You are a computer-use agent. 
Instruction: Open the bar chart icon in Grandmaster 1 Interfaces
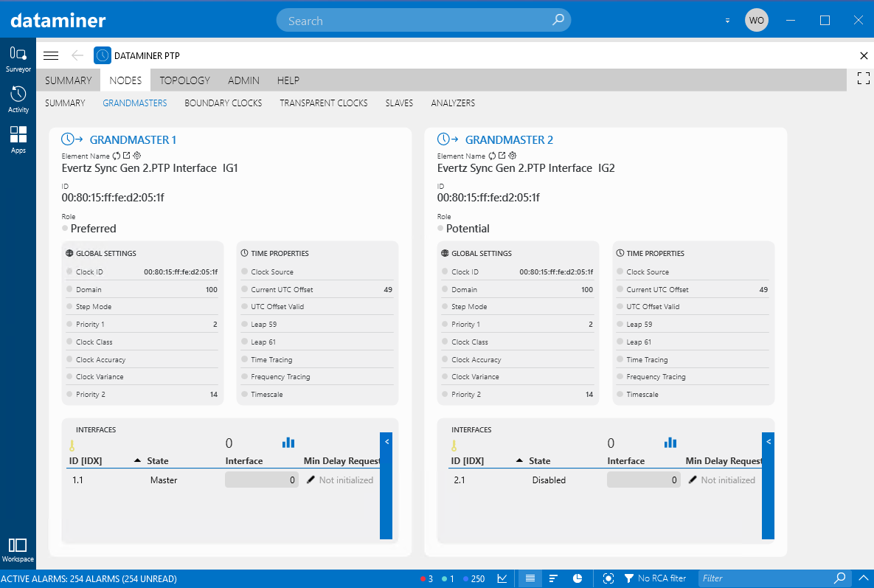click(288, 443)
